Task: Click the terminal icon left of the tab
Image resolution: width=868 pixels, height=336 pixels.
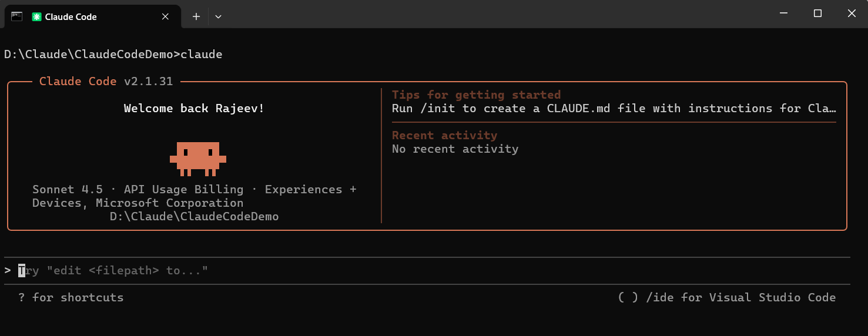Action: coord(16,16)
